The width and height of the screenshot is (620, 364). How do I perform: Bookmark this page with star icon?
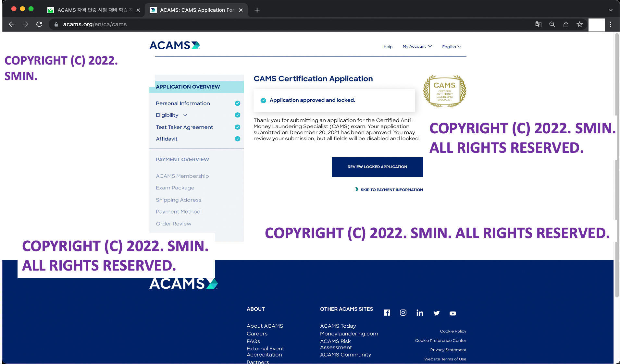pyautogui.click(x=579, y=24)
